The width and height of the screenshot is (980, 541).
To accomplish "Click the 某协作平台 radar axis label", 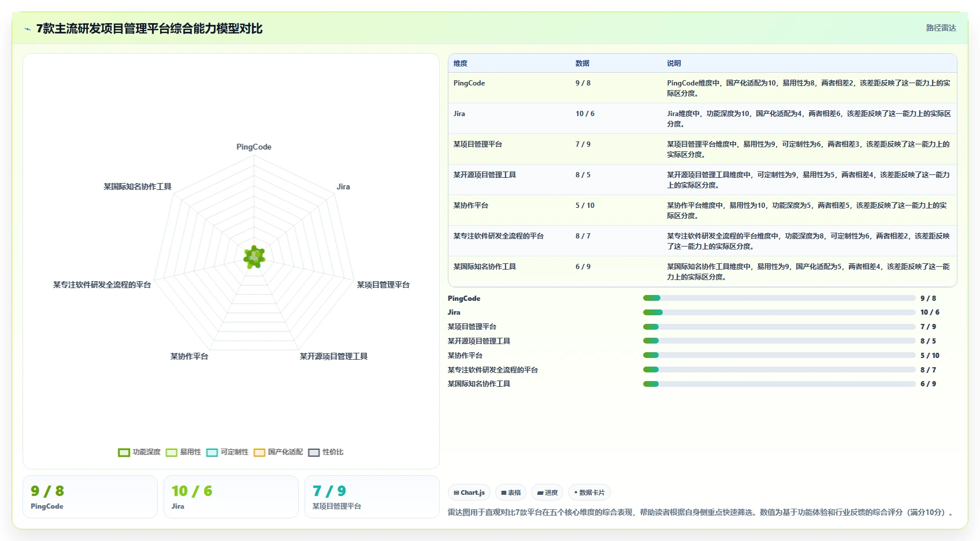I will pyautogui.click(x=189, y=356).
